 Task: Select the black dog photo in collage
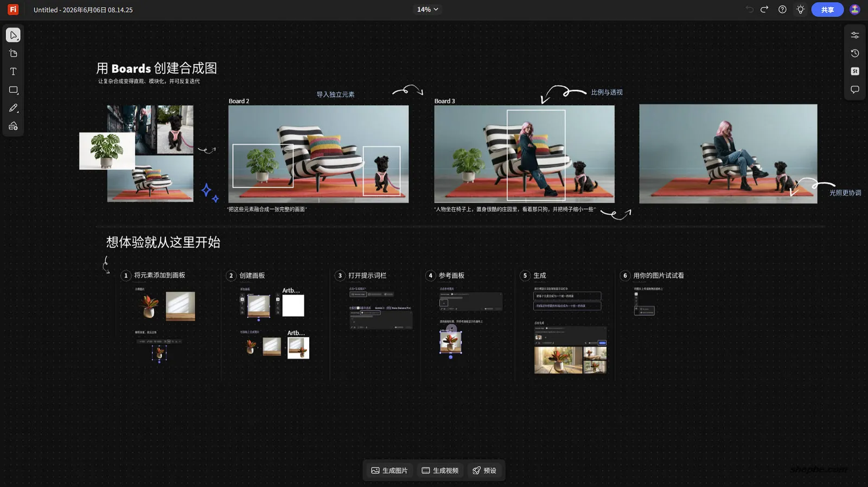175,130
